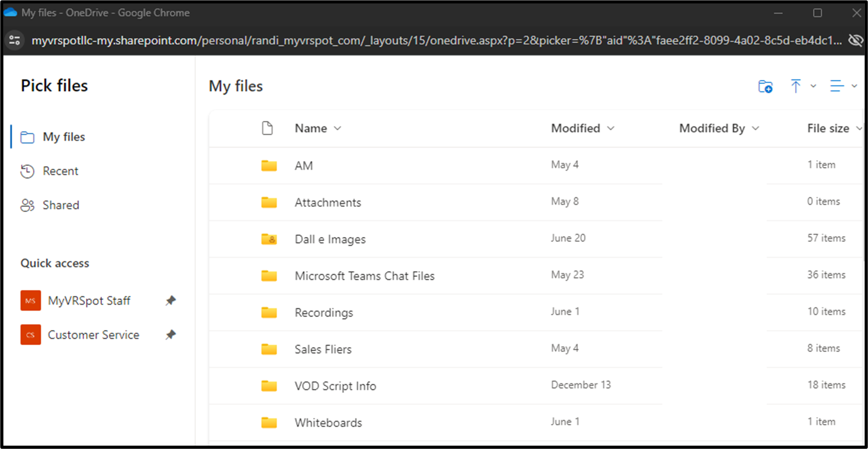Select My files in sidebar
The height and width of the screenshot is (449, 868).
(64, 137)
